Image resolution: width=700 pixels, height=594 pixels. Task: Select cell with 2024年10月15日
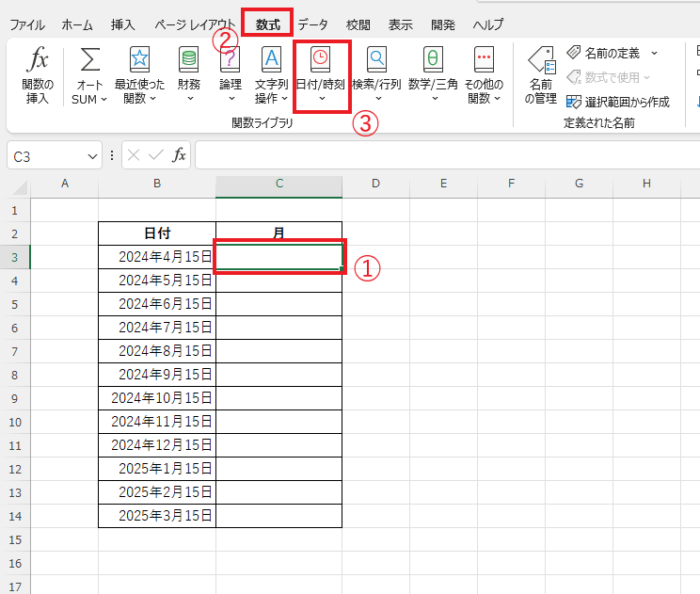(157, 398)
